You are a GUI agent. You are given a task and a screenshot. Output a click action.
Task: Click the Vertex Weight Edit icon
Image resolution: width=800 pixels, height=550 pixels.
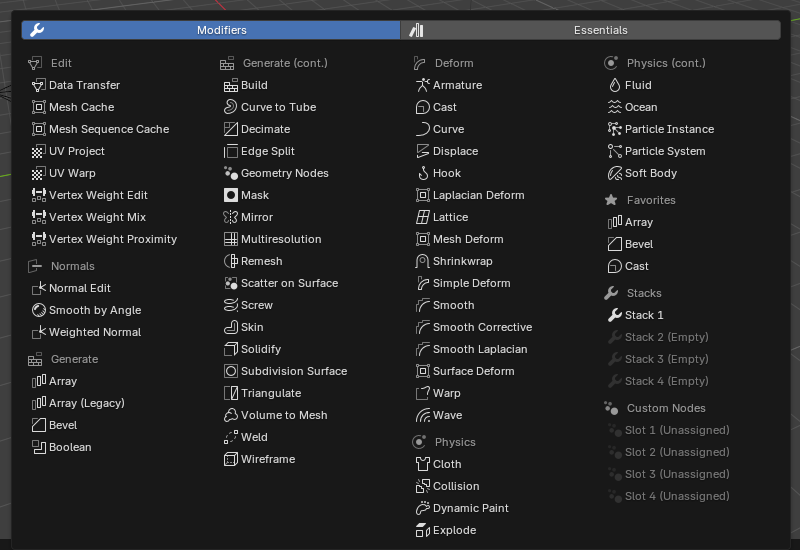[x=38, y=195]
